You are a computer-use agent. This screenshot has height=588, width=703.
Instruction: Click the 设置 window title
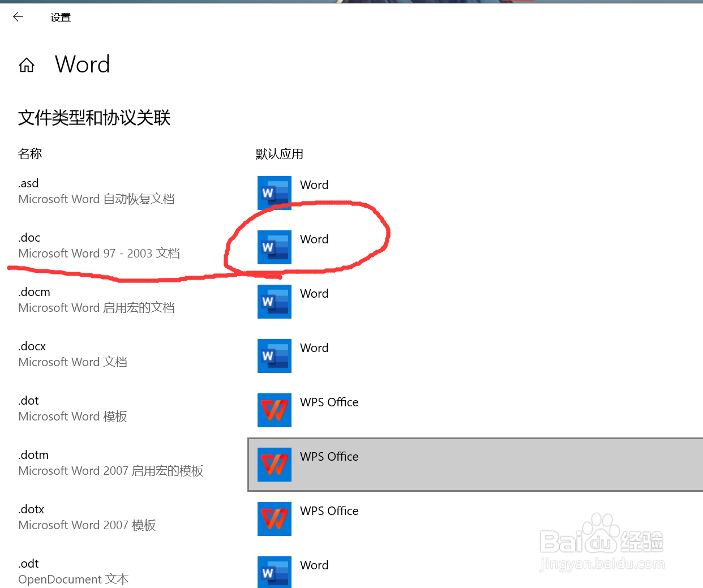[x=61, y=18]
